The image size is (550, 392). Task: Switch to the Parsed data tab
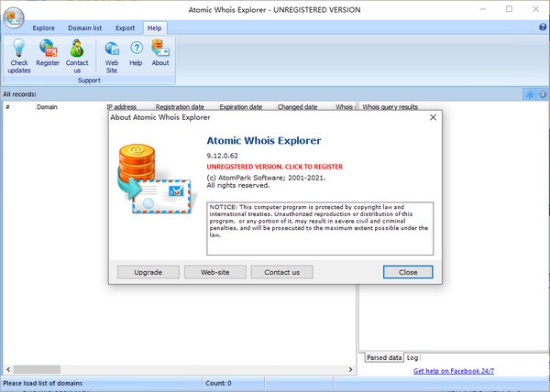coord(384,358)
